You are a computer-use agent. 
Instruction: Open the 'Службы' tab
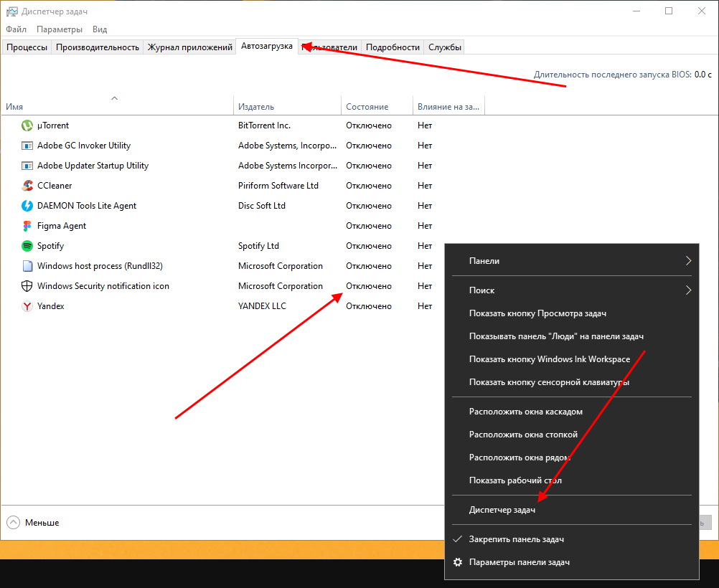tap(444, 47)
